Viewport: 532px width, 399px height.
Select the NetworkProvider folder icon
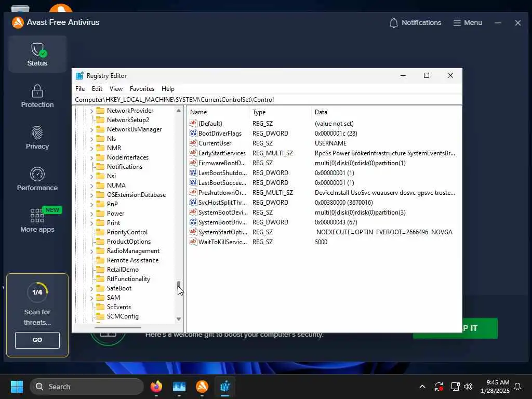[x=100, y=110]
